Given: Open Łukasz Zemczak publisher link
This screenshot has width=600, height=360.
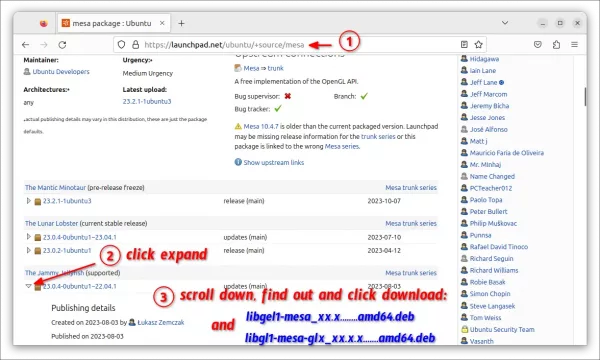Looking at the screenshot, I should [x=161, y=323].
